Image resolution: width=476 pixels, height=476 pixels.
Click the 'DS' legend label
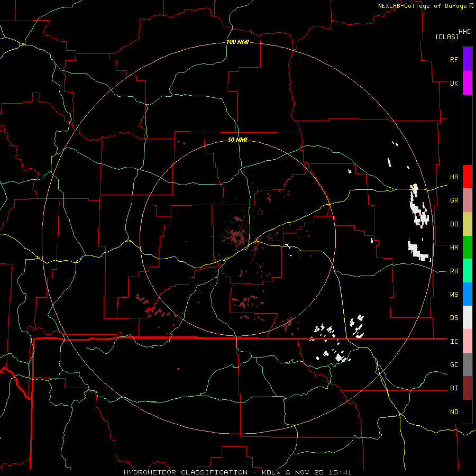(x=454, y=318)
